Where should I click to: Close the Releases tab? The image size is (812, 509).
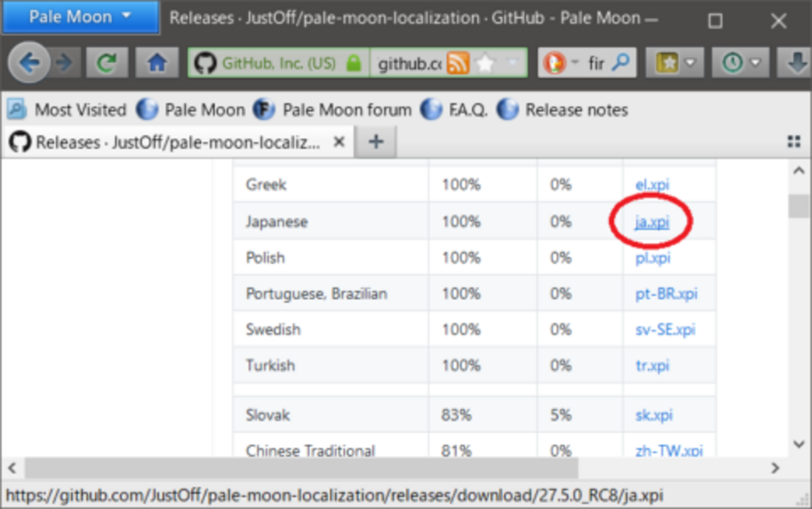[339, 142]
